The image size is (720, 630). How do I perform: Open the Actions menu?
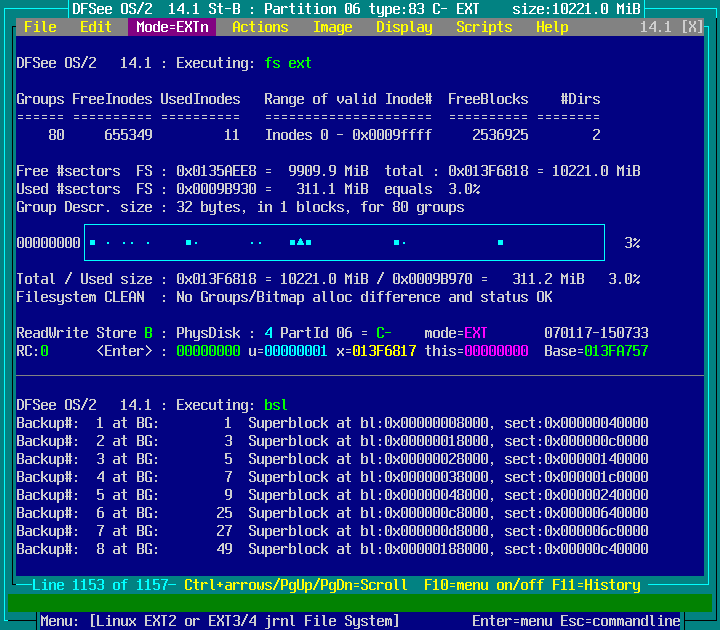tap(260, 27)
